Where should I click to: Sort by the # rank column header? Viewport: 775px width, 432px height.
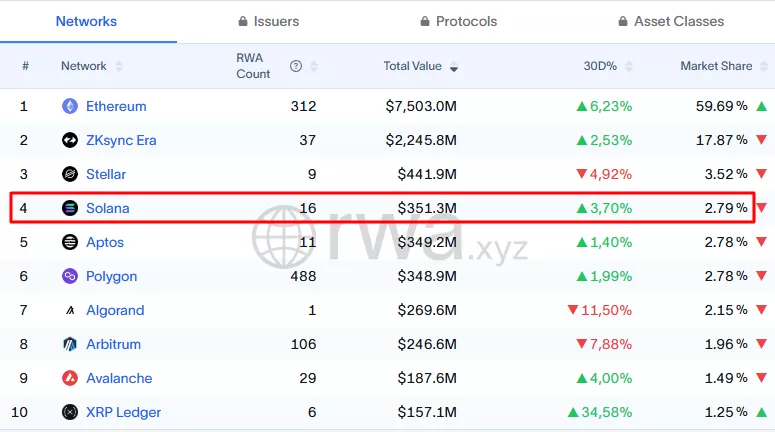point(25,66)
